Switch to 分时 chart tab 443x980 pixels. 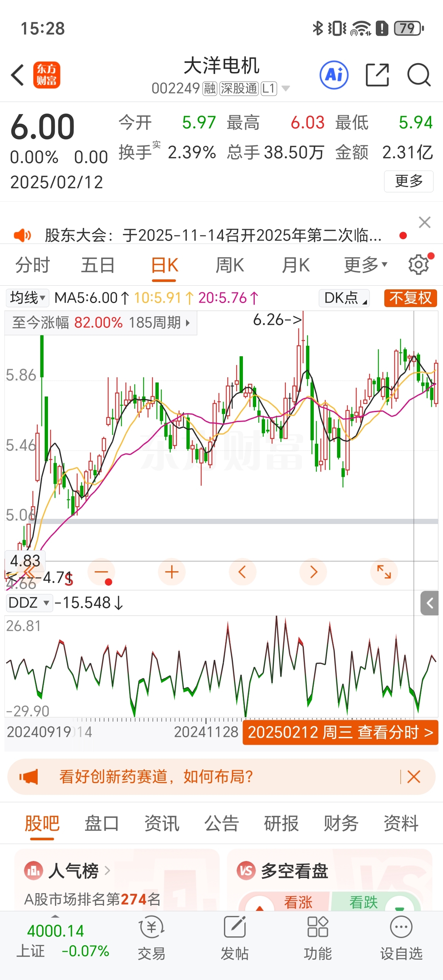pyautogui.click(x=33, y=265)
